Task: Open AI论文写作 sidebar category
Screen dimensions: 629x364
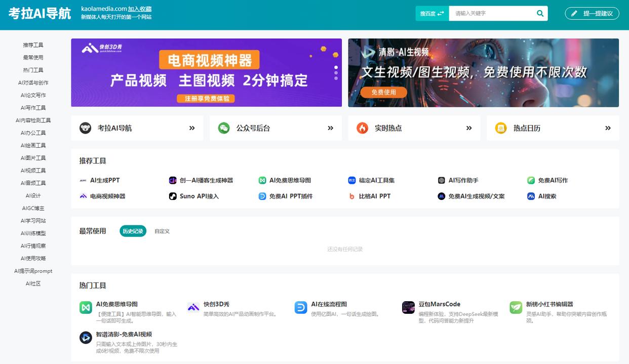Action: (33, 95)
